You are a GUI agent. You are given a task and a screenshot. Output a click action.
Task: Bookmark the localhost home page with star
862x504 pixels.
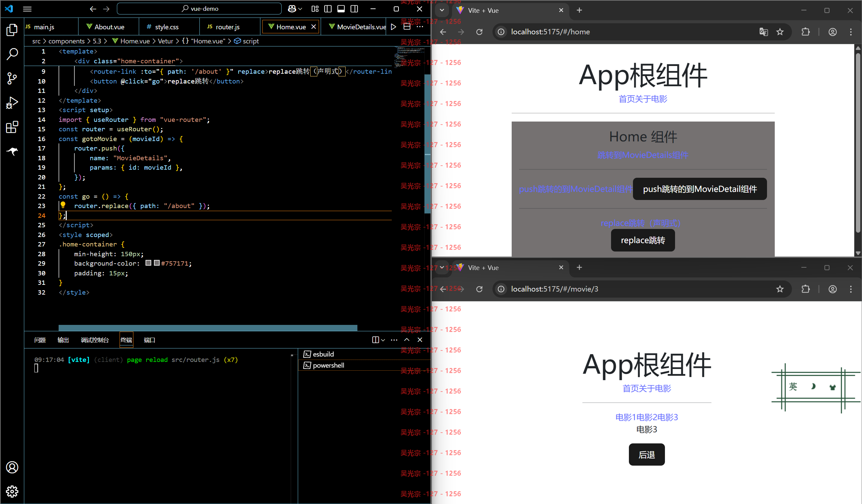tap(780, 32)
